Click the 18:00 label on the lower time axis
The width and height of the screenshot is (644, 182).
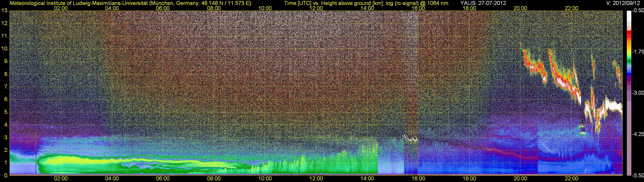pos(469,179)
